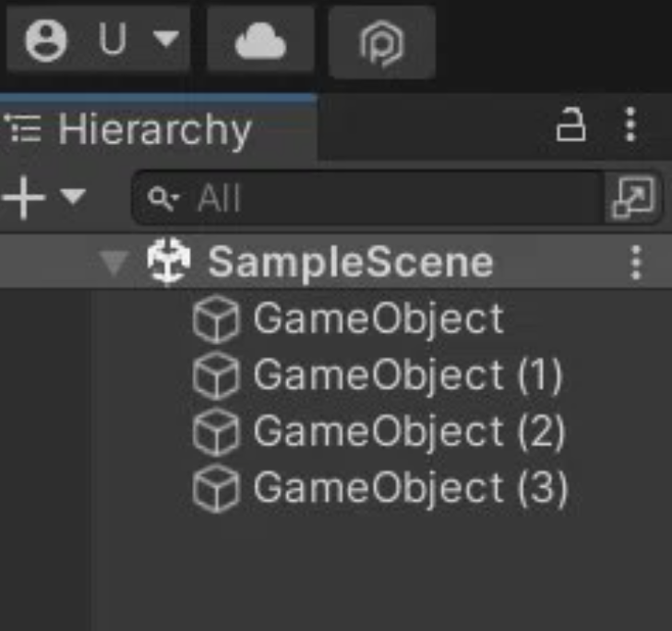The width and height of the screenshot is (672, 631).
Task: Click the cube icon of GameObject (2)
Action: click(x=216, y=433)
